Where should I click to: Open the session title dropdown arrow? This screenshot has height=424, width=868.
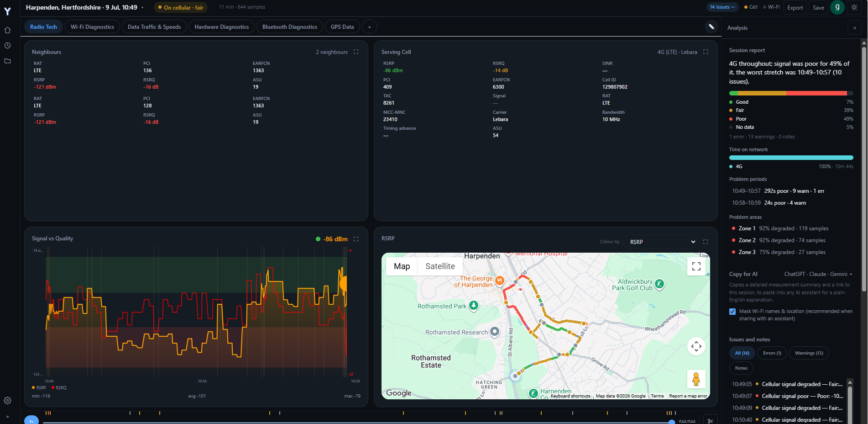[x=142, y=8]
